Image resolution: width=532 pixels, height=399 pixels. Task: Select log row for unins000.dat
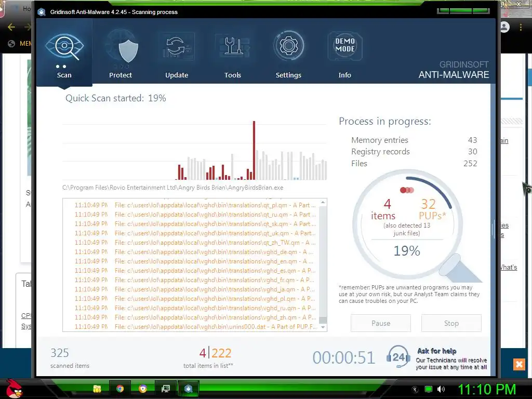(195, 326)
